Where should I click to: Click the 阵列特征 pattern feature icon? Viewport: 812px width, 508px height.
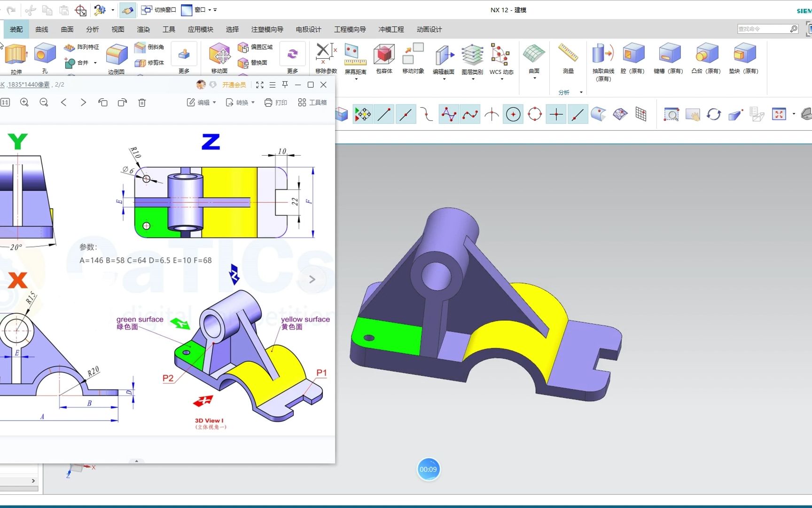82,47
